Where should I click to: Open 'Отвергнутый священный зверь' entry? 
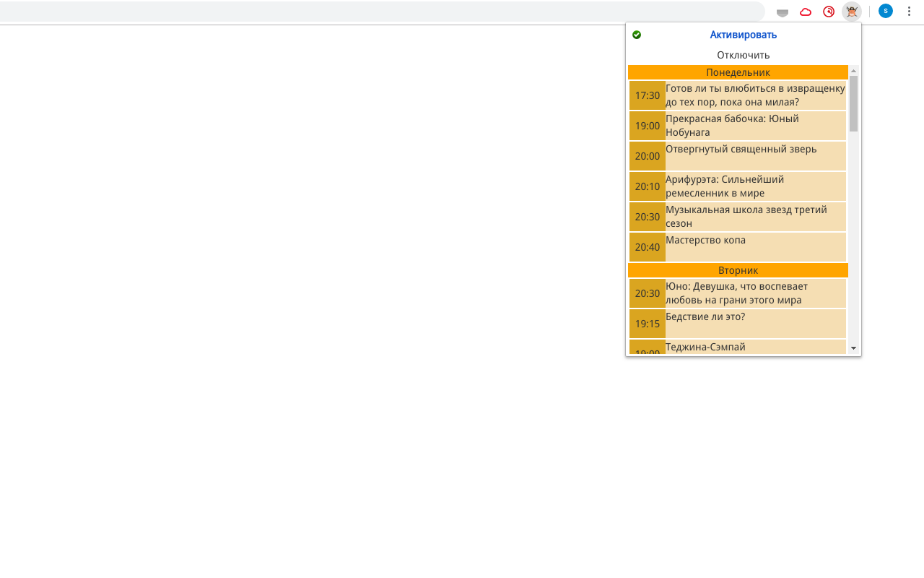point(756,156)
